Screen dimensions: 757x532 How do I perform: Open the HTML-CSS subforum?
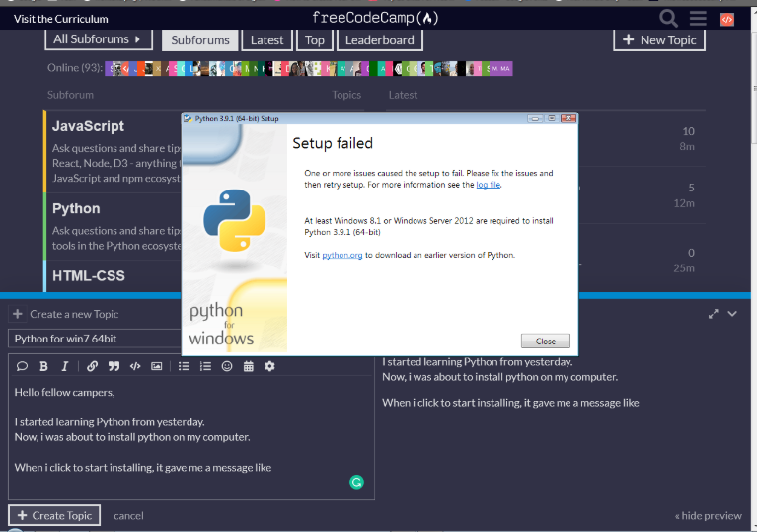(89, 276)
